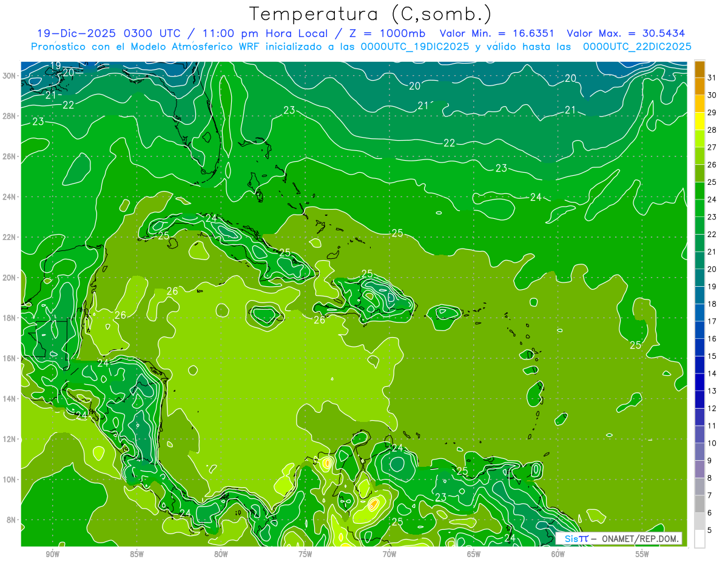Click the '22N' latitude axis label
This screenshot has width=728, height=562.
pyautogui.click(x=10, y=237)
